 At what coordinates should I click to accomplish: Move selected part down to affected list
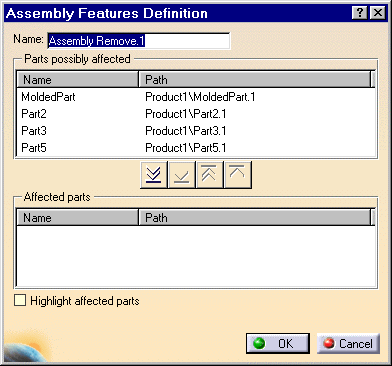pos(182,175)
